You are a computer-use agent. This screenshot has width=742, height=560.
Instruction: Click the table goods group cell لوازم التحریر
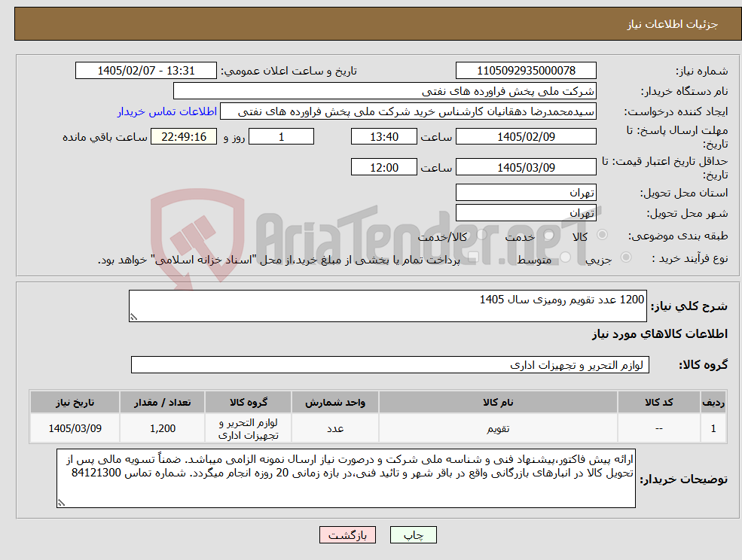point(249,428)
